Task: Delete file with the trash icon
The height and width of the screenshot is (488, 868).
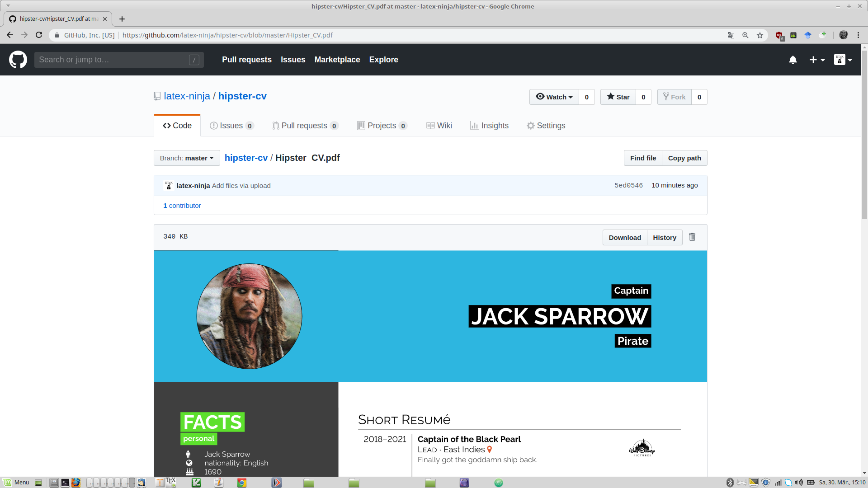Action: (x=692, y=237)
